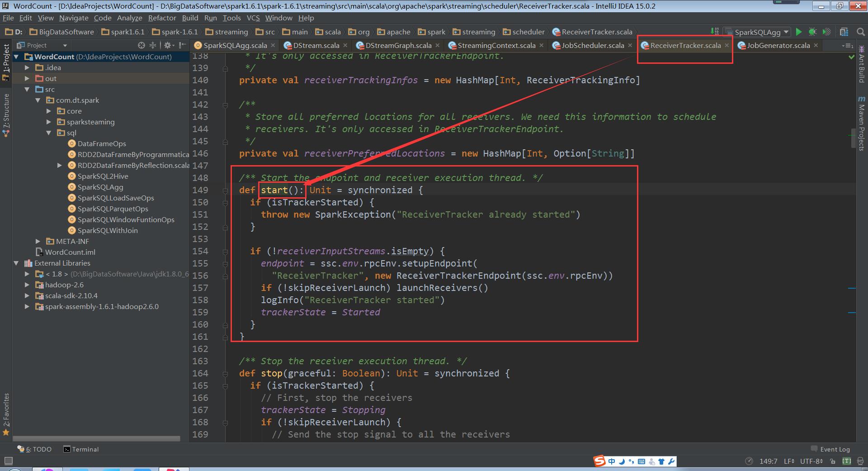Close the StreamingContext.scala tab
Viewport: 868px width, 471px height.
tap(542, 45)
